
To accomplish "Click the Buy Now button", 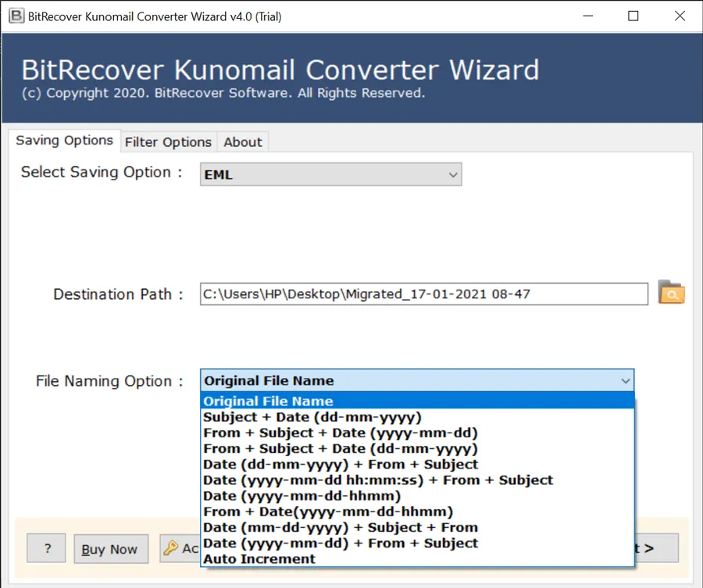I will [111, 548].
